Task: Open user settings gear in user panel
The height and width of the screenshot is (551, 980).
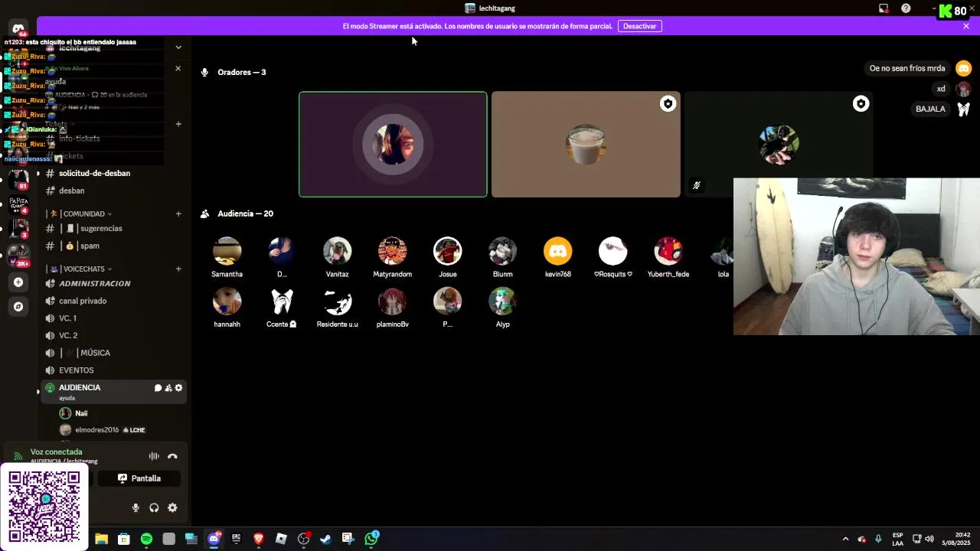Action: tap(172, 507)
